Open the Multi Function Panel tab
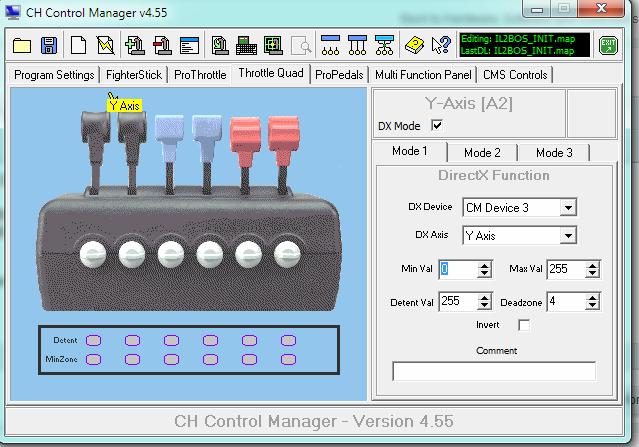Image resolution: width=639 pixels, height=447 pixels. tap(423, 75)
